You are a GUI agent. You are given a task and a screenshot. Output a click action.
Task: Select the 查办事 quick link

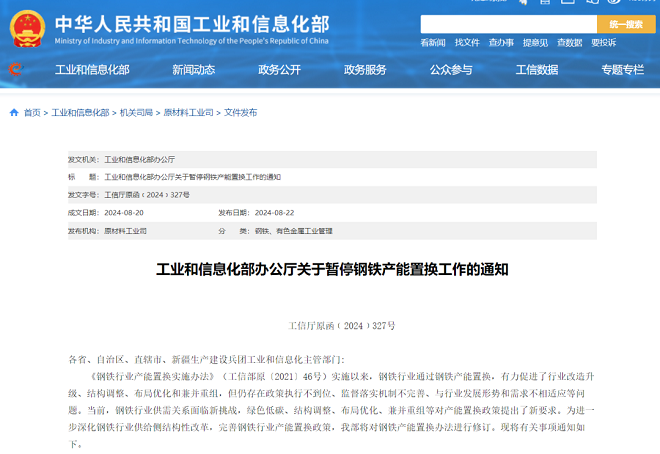point(501,43)
